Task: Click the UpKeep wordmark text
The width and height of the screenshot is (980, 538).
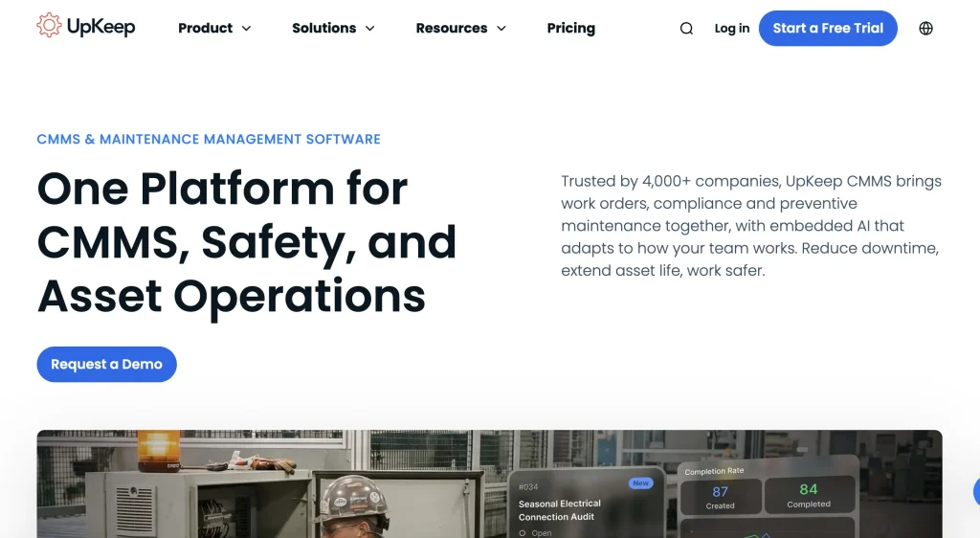Action: click(x=100, y=27)
